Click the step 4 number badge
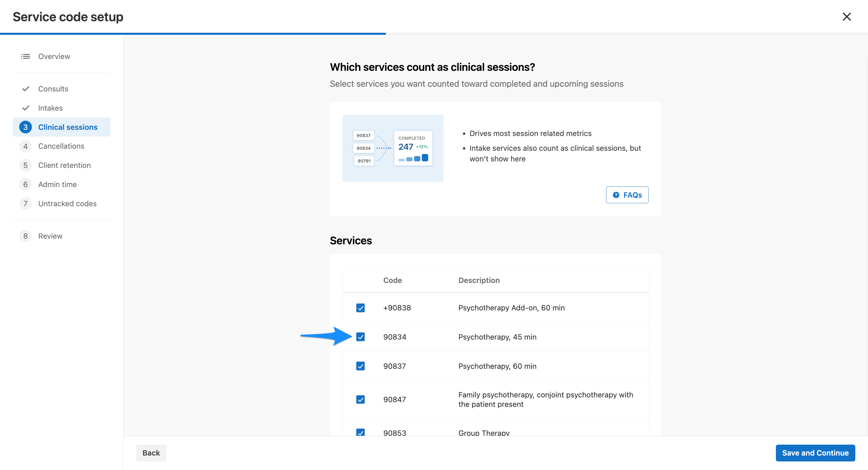868x470 pixels. (25, 146)
